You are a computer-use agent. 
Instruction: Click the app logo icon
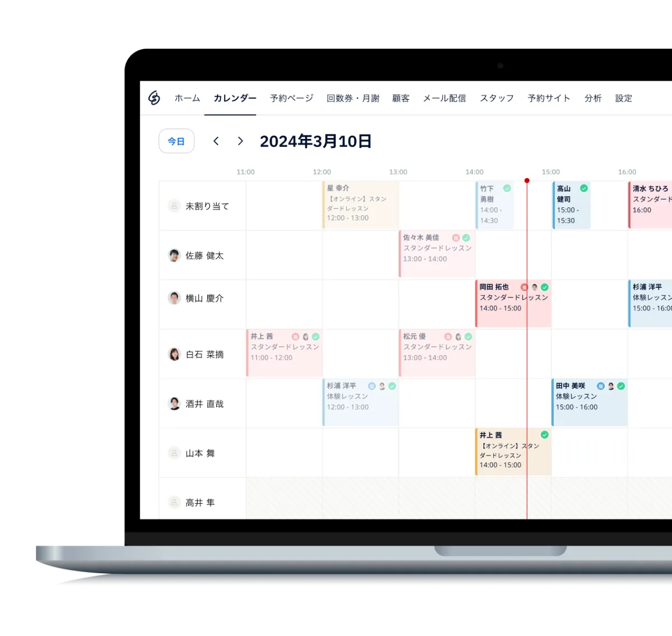[154, 98]
